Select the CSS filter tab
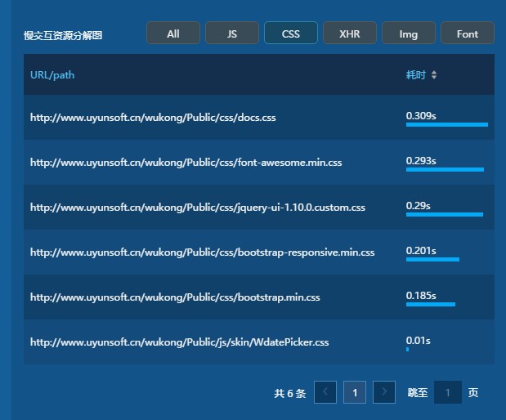The height and width of the screenshot is (420, 506). click(x=291, y=33)
